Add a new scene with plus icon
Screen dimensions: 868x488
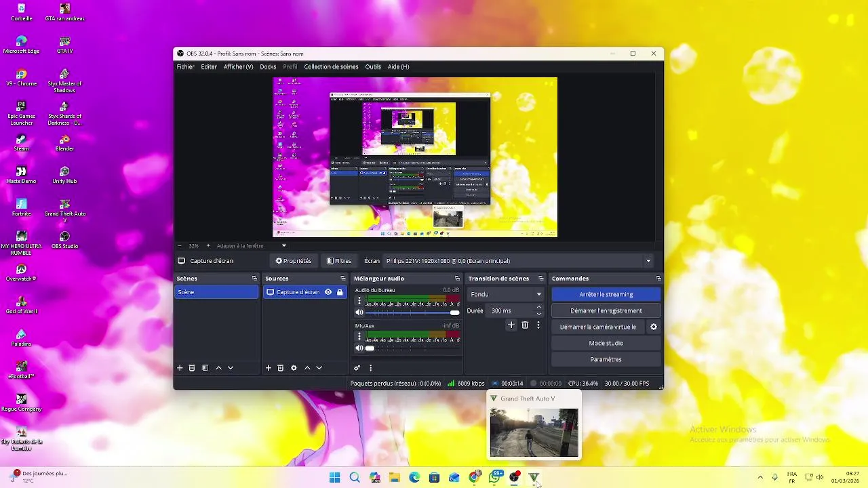click(180, 368)
